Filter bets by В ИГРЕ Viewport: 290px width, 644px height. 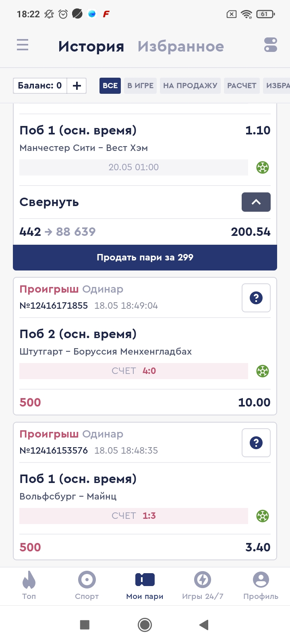[x=140, y=86]
